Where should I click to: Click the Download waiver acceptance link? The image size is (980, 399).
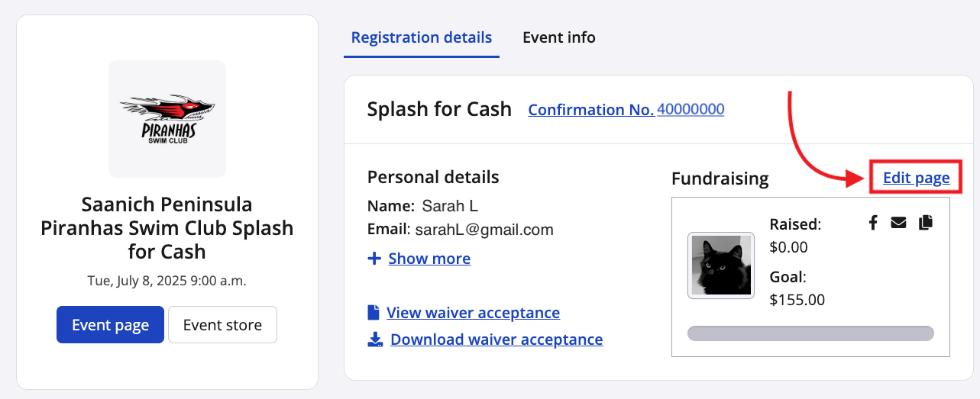point(496,339)
